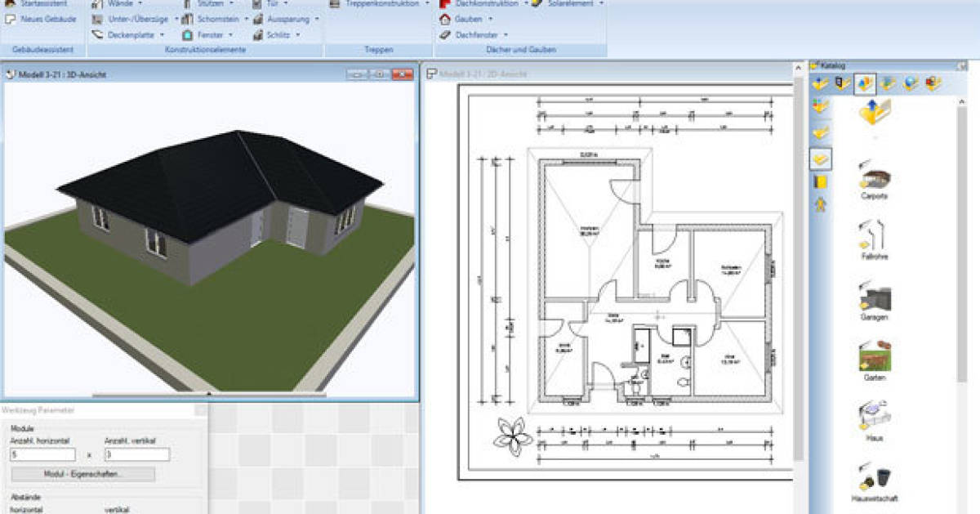Click the Konstruktionselemente group label
Viewport: 980px width, 514px height.
pyautogui.click(x=205, y=50)
